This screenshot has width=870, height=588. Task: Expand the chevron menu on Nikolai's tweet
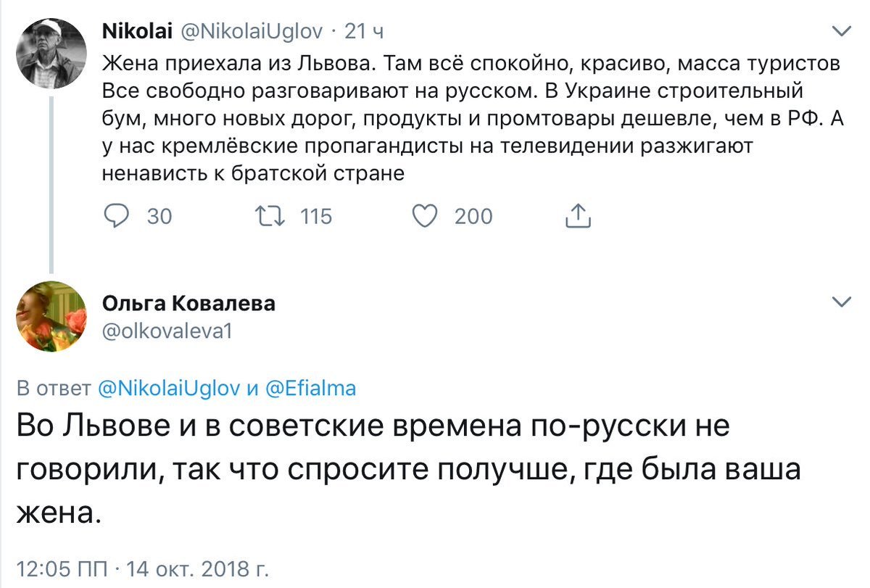pos(841,32)
